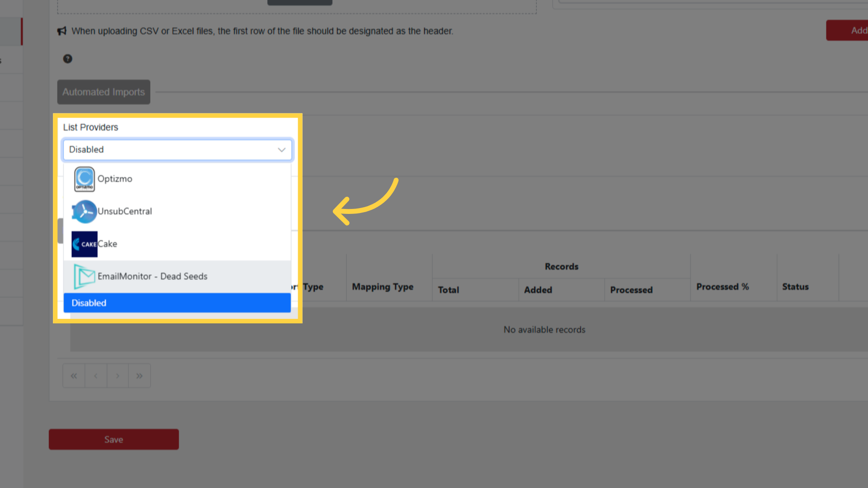Click the megaphone announcement icon

point(62,31)
